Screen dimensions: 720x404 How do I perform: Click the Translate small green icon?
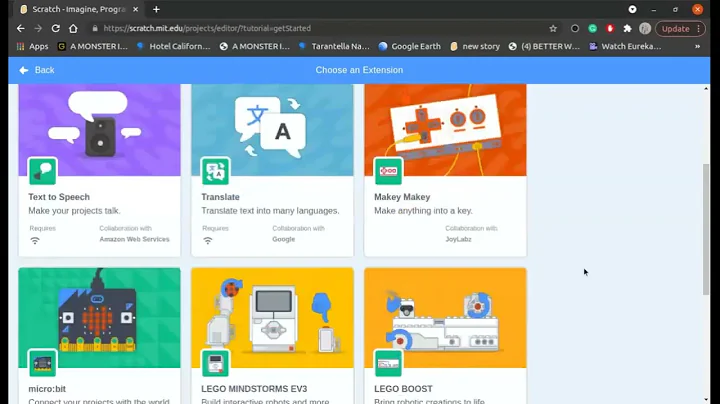click(x=215, y=171)
